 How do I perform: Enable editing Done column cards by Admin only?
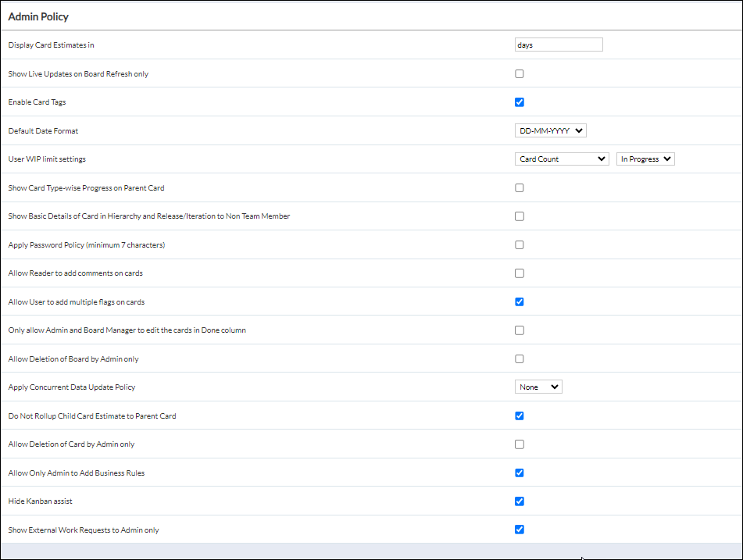point(520,330)
